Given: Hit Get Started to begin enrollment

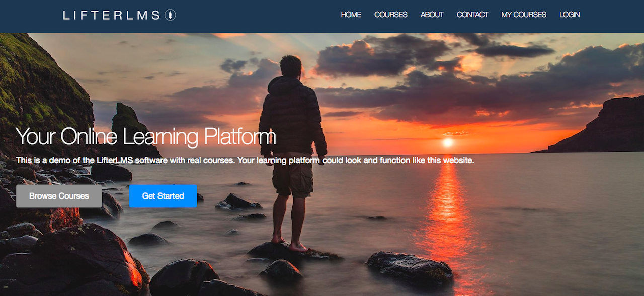Looking at the screenshot, I should (163, 196).
